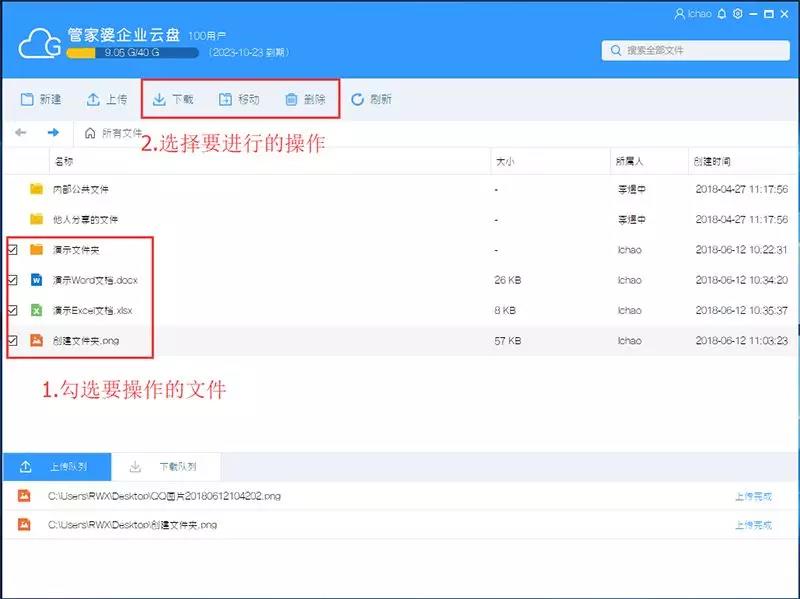Click the storage usage bar 9.05 G/40 G
Viewport: 800px width, 599px height.
[x=132, y=53]
